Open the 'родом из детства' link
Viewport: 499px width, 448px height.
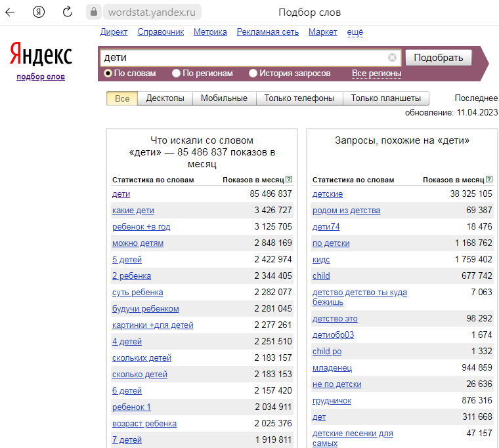click(347, 211)
